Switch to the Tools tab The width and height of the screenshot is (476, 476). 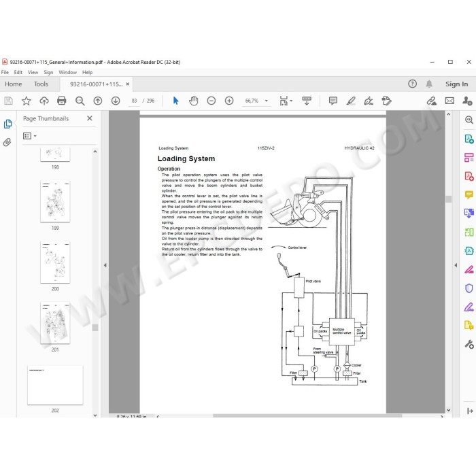pos(41,84)
